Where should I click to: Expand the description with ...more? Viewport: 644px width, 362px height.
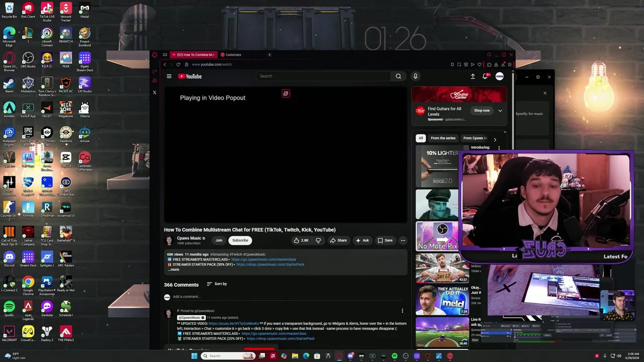174,269
